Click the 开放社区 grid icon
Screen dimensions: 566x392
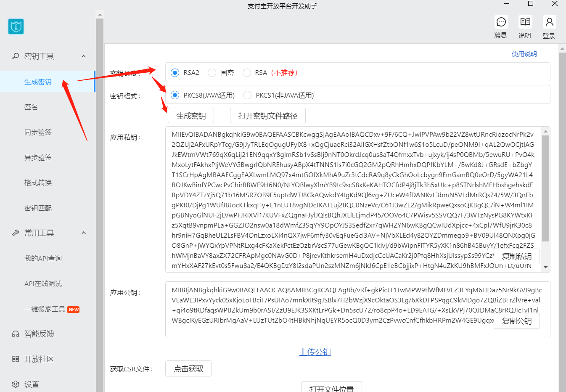[x=16, y=359]
